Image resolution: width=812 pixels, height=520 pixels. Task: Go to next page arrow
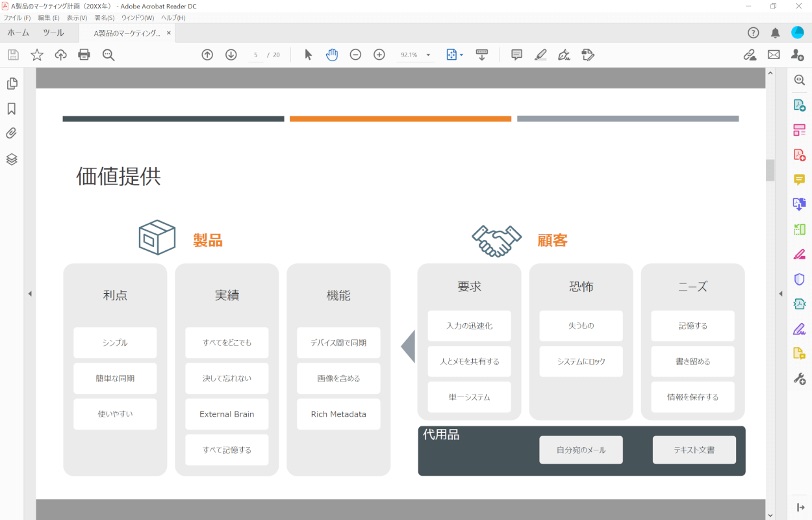[x=231, y=55]
